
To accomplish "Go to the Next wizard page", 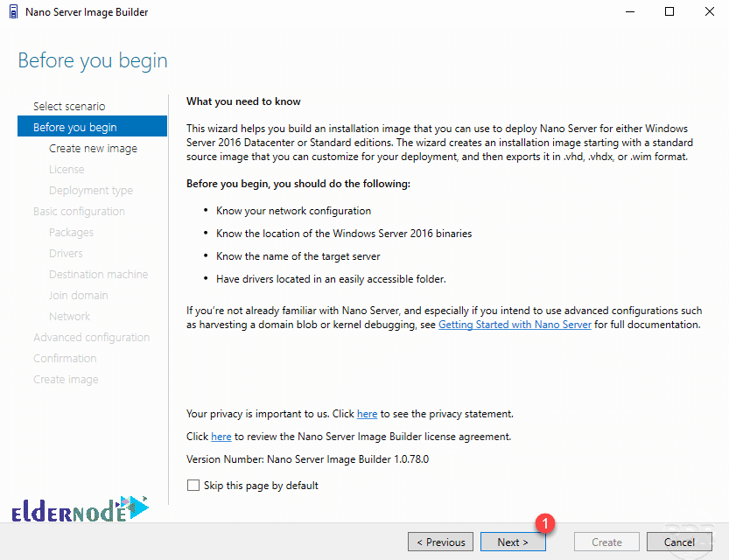I will point(513,542).
